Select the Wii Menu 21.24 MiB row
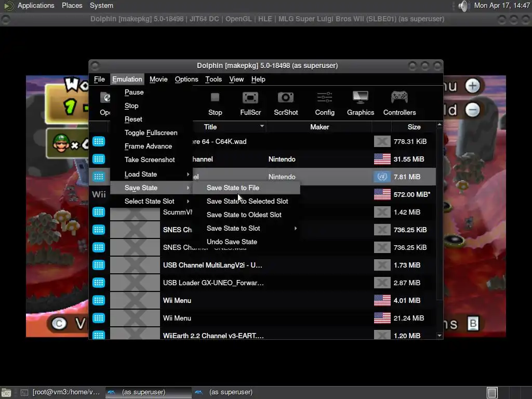The image size is (532, 399). [262, 317]
